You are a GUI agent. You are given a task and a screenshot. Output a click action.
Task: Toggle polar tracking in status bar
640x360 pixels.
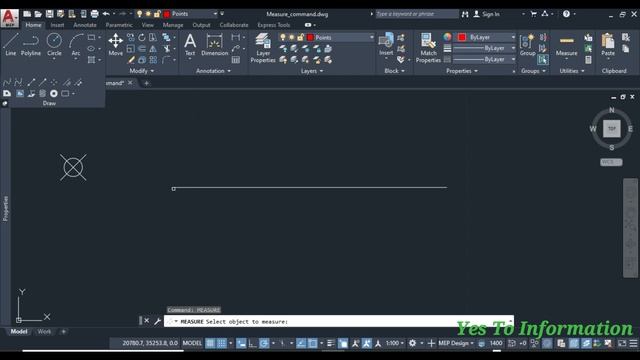click(264, 343)
